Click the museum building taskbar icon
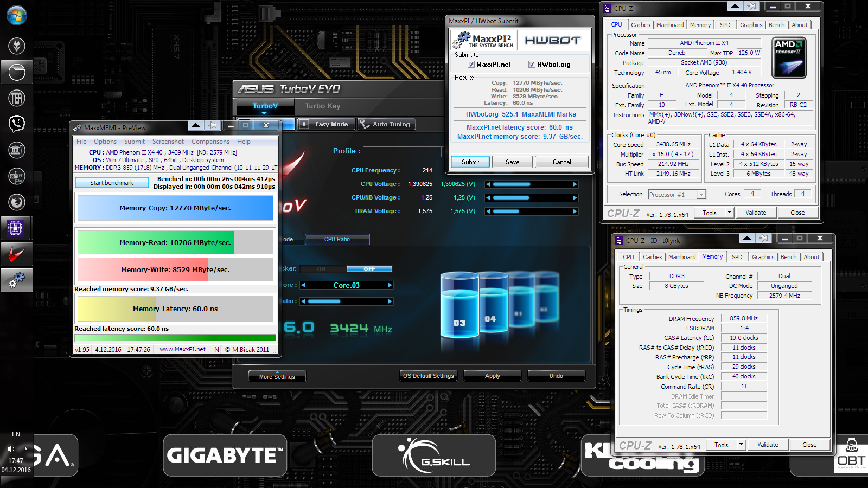 (x=16, y=150)
